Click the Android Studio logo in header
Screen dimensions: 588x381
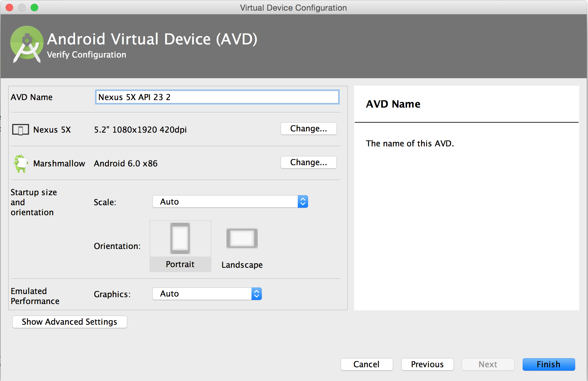pyautogui.click(x=27, y=44)
